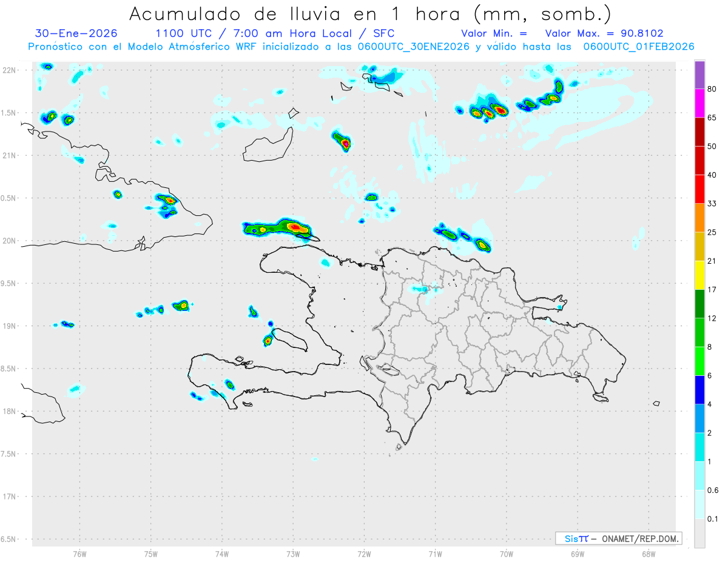Viewport: 728px width, 562px height.
Task: Select the date text '30-Ene-2026'
Action: [x=76, y=33]
